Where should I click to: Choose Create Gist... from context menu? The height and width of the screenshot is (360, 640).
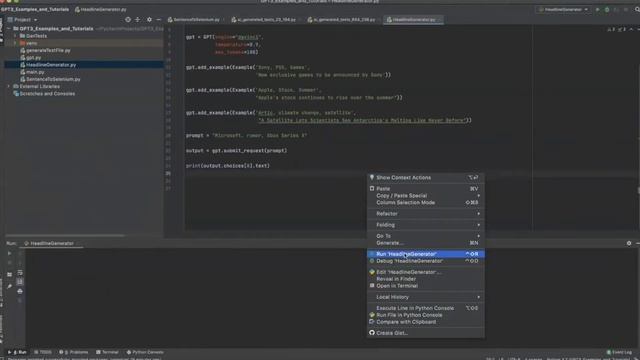(x=426, y=333)
